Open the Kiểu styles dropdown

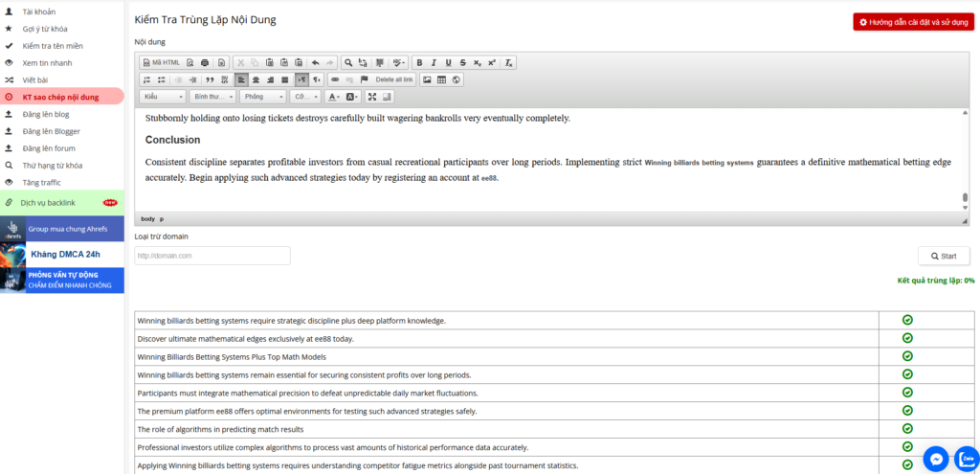[162, 97]
